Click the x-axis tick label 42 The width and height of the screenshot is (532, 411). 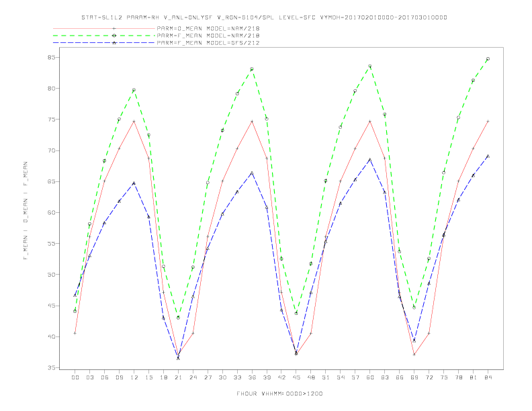(x=281, y=377)
